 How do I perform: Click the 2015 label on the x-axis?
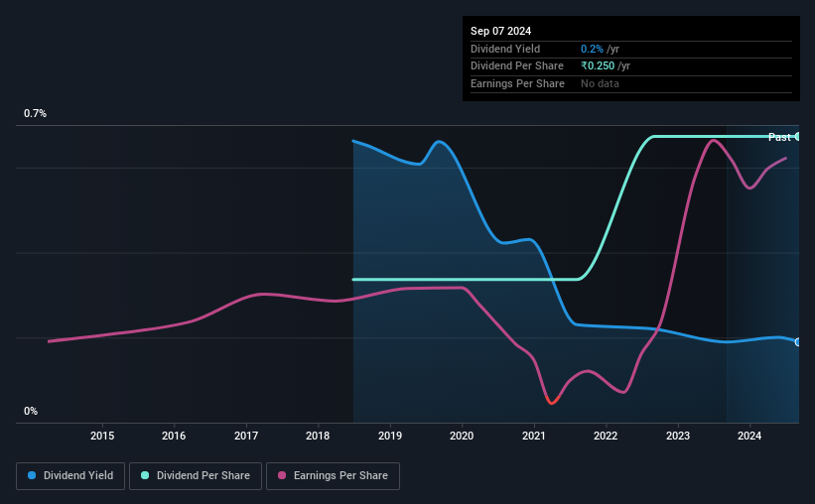pyautogui.click(x=102, y=436)
